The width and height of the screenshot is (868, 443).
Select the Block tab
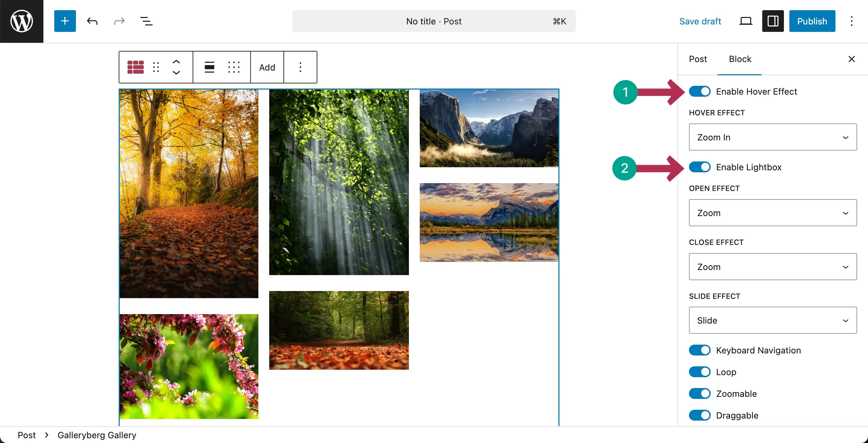[x=740, y=59]
